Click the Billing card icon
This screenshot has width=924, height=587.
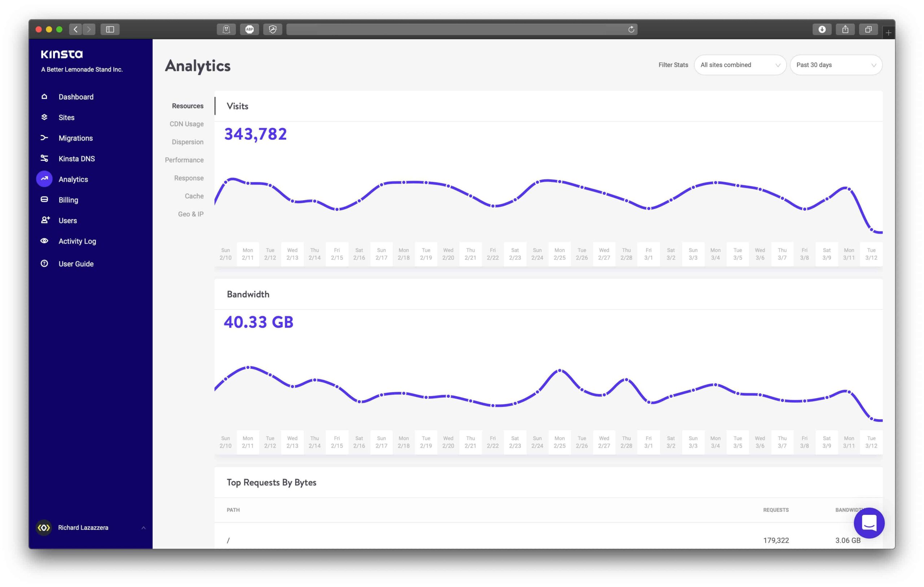pos(44,200)
